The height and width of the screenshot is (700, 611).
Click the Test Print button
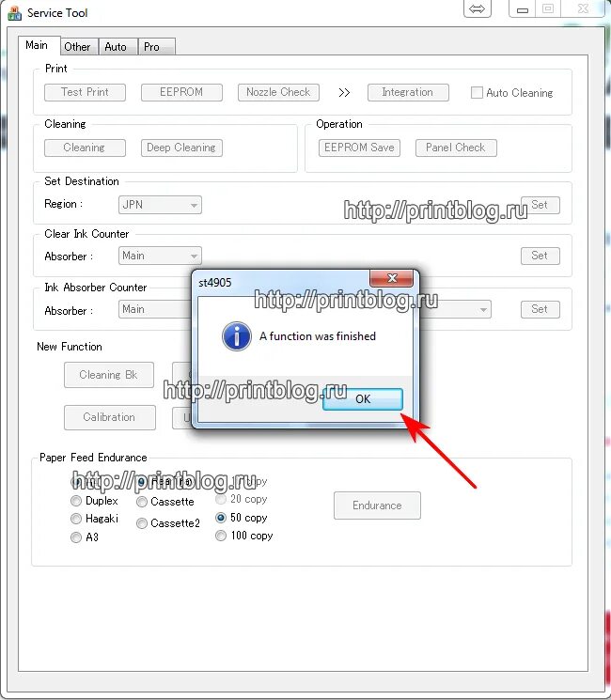85,92
